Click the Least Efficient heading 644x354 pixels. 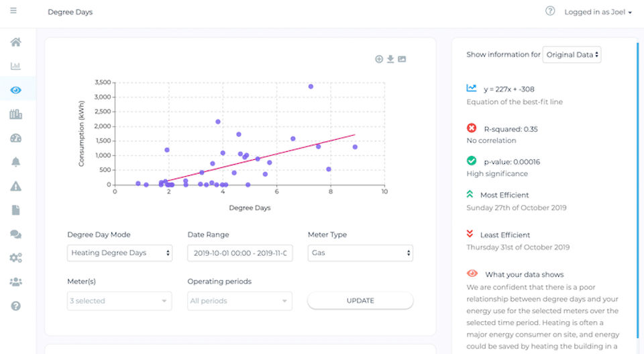pyautogui.click(x=504, y=234)
